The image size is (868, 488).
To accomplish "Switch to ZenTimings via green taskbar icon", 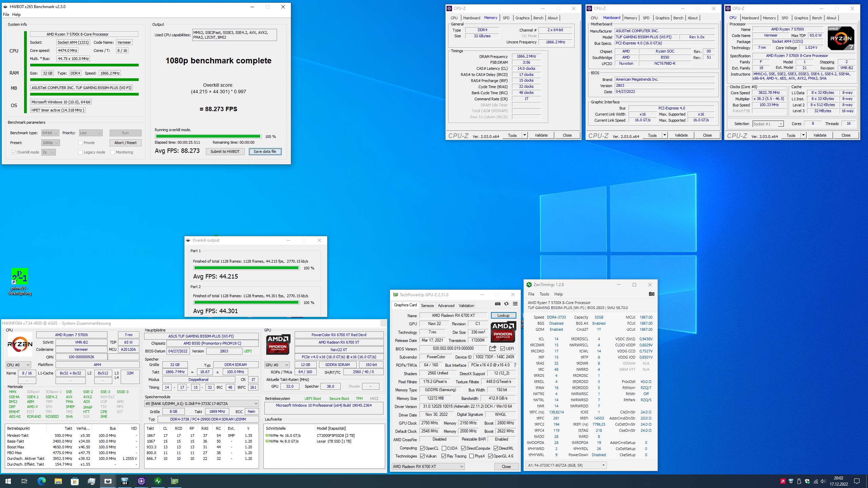I will tap(158, 481).
